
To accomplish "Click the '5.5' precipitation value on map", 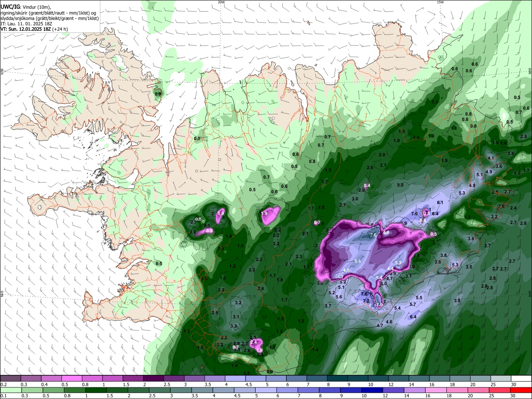I will pos(419,298).
